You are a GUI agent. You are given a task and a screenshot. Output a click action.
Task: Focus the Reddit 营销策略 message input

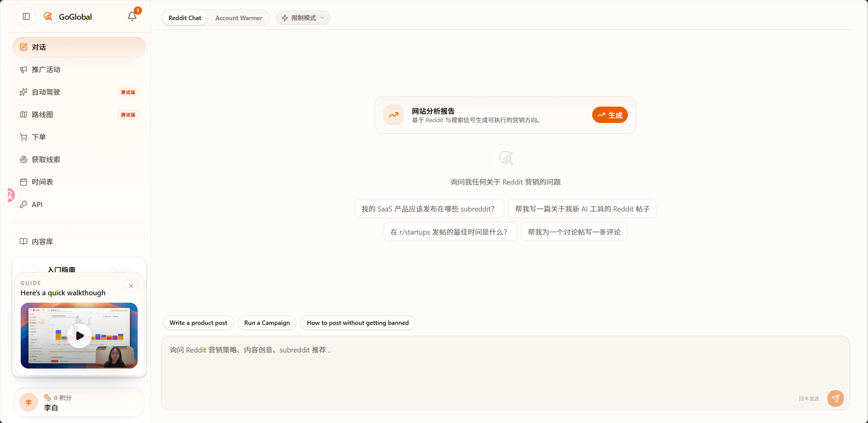(x=505, y=373)
